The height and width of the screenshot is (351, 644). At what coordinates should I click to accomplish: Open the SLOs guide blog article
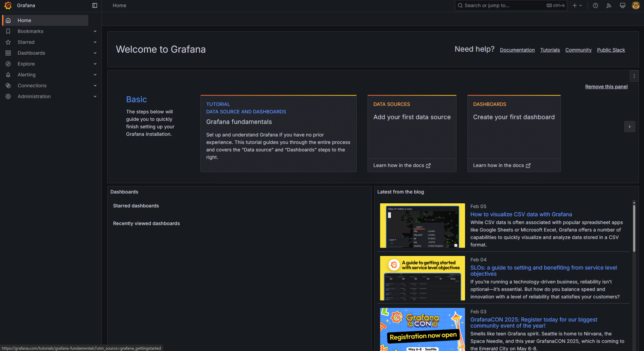point(543,271)
